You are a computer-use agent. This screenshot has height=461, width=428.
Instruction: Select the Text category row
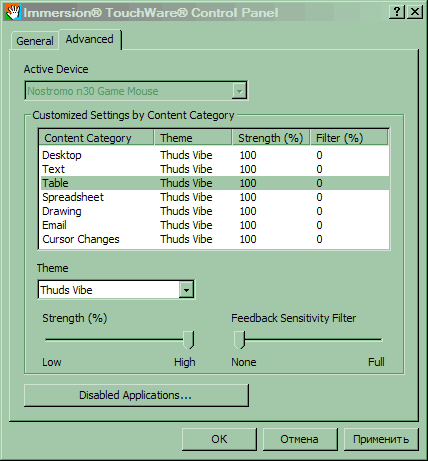(214, 169)
